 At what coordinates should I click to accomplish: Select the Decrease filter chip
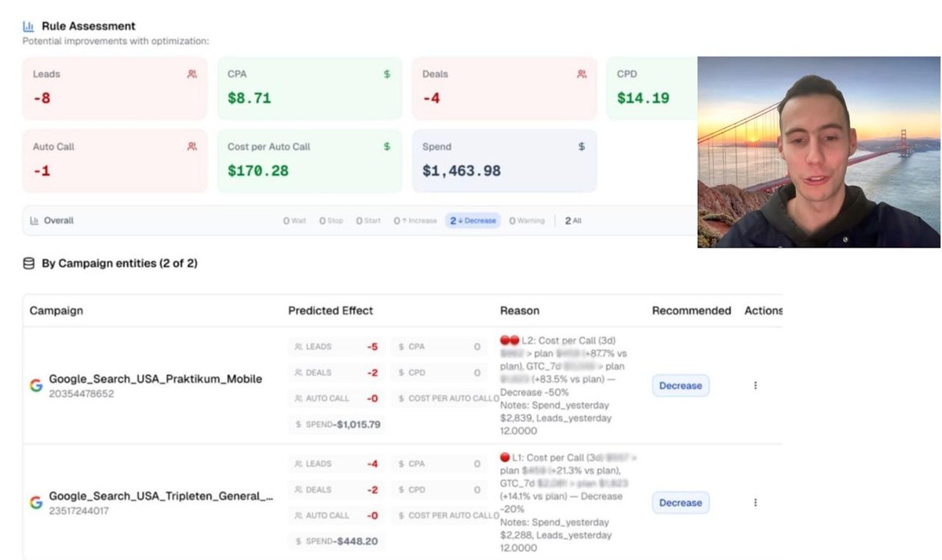pyautogui.click(x=473, y=220)
